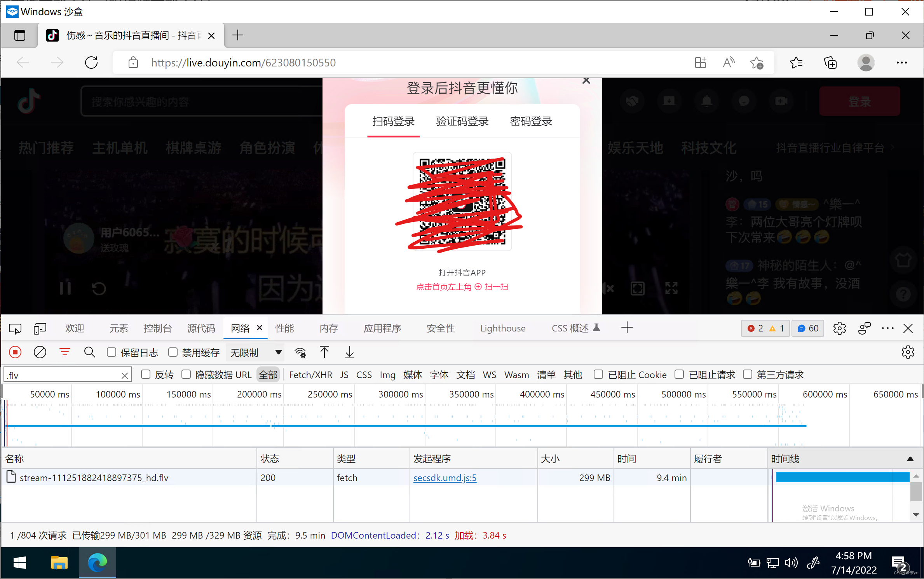924x579 pixels.
Task: Check the 禁用缓存 checkbox
Action: [x=173, y=352]
